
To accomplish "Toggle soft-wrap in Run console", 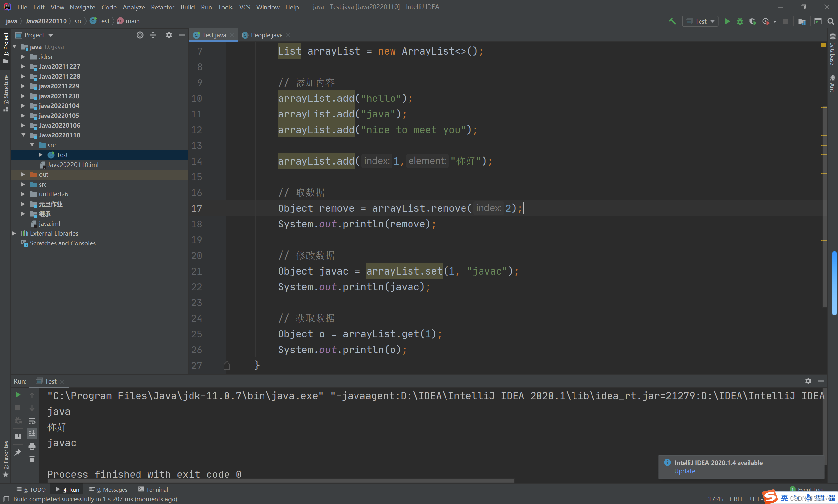I will (x=32, y=421).
